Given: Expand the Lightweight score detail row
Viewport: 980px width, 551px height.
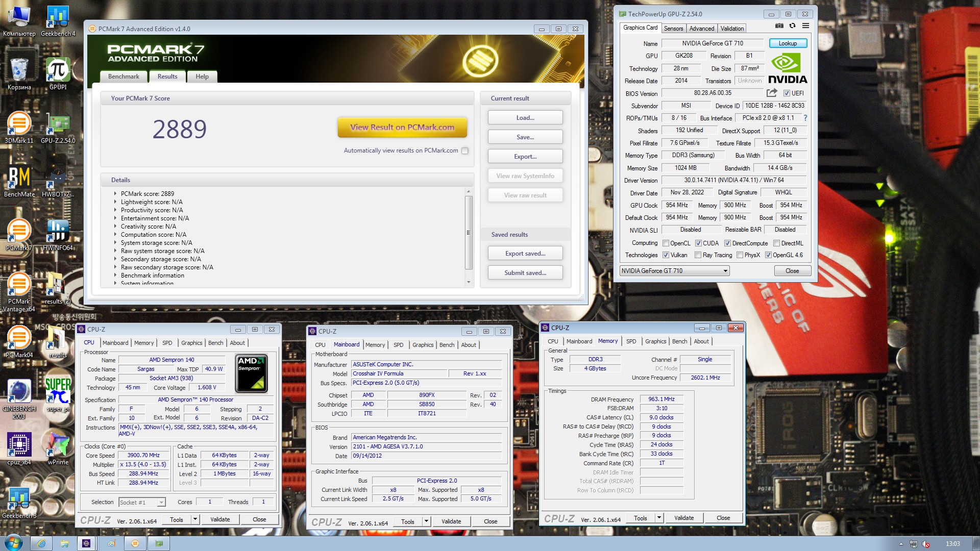Looking at the screenshot, I should click(x=115, y=202).
